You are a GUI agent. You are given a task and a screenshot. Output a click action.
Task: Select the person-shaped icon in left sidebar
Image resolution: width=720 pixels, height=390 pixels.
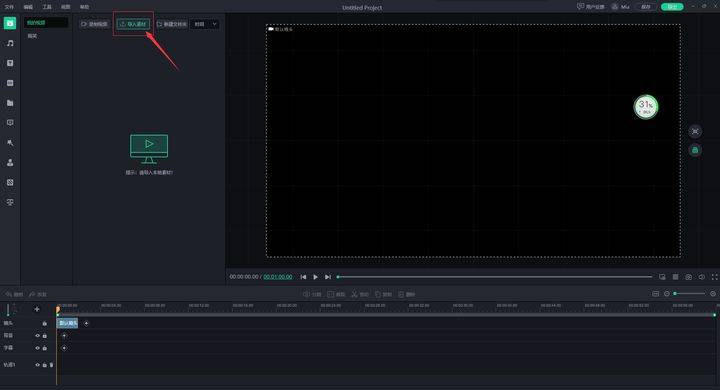coord(10,163)
